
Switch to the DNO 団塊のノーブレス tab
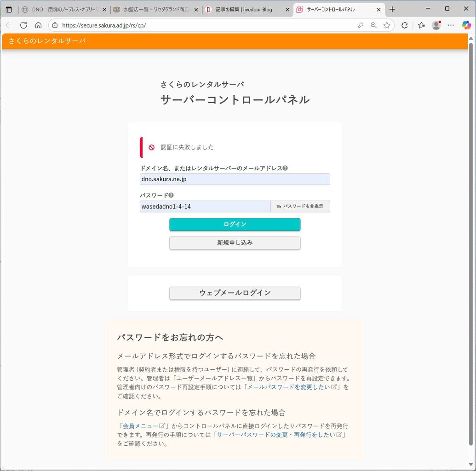tap(64, 9)
